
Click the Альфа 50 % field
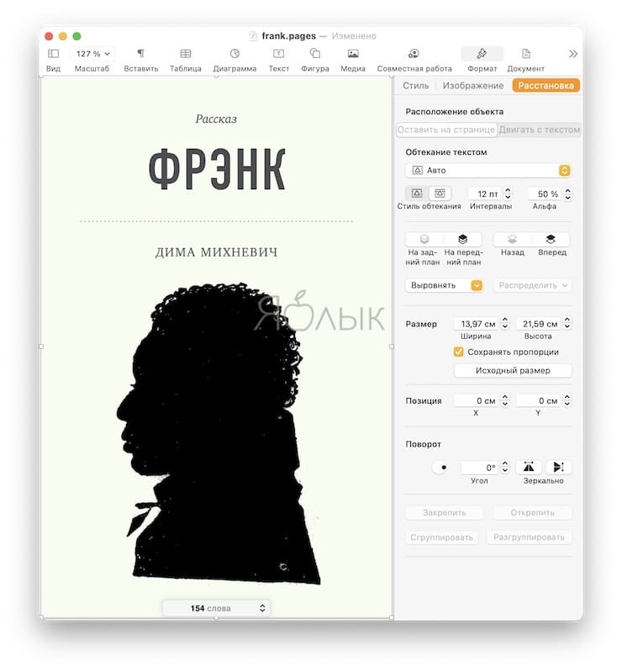[x=545, y=193]
